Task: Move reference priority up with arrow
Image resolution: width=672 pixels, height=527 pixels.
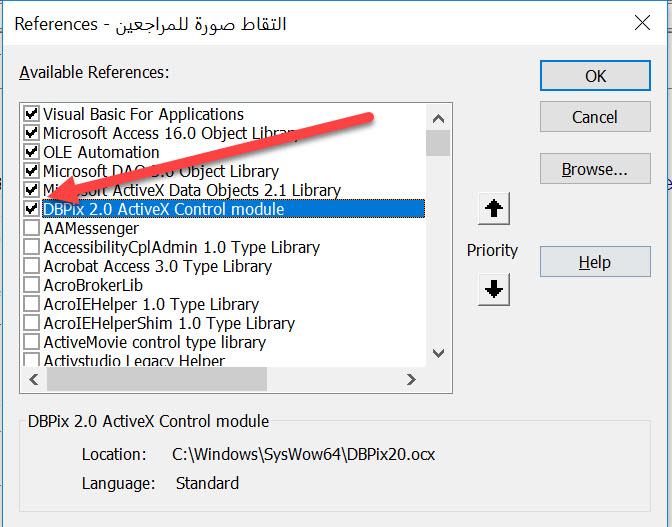Action: 494,209
